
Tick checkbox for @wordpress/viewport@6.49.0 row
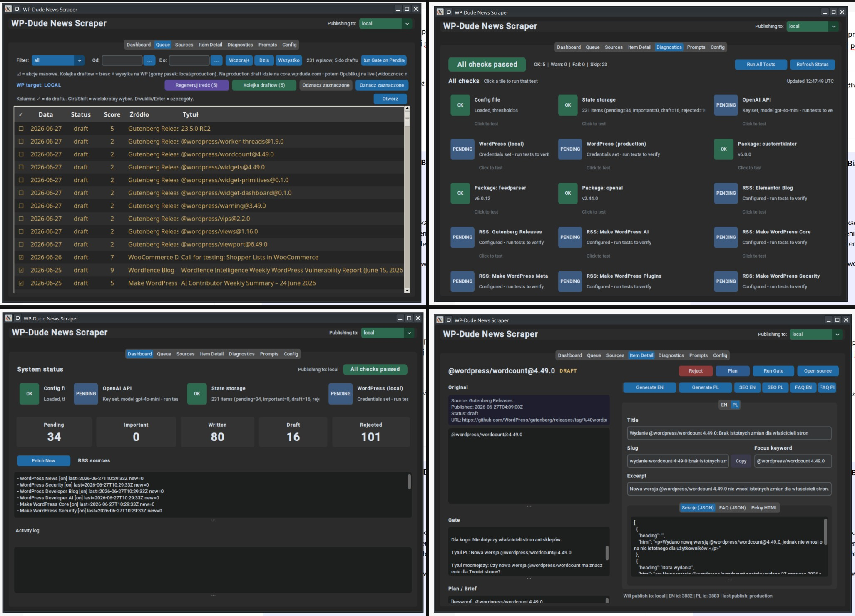click(x=21, y=244)
